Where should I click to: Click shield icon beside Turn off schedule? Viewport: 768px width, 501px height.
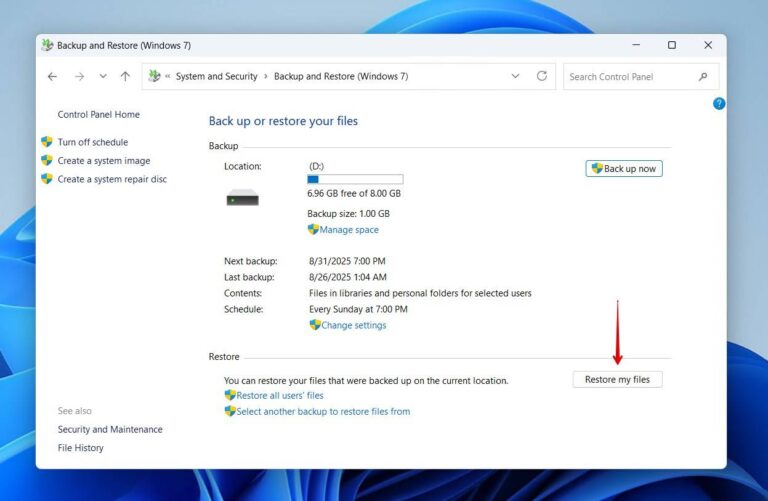pos(47,142)
